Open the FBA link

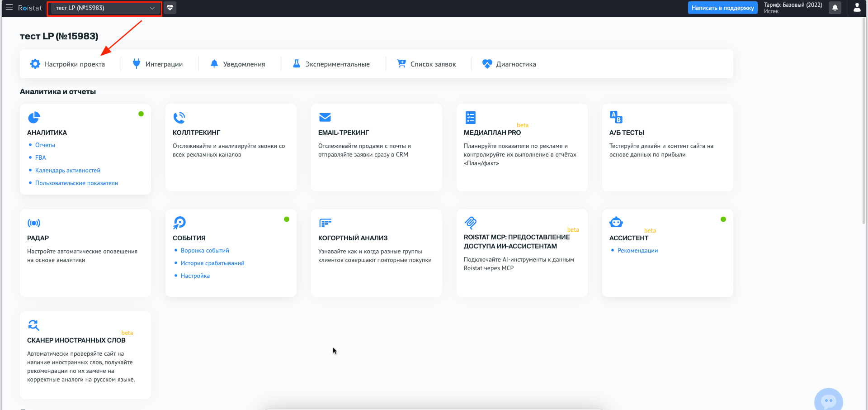41,158
